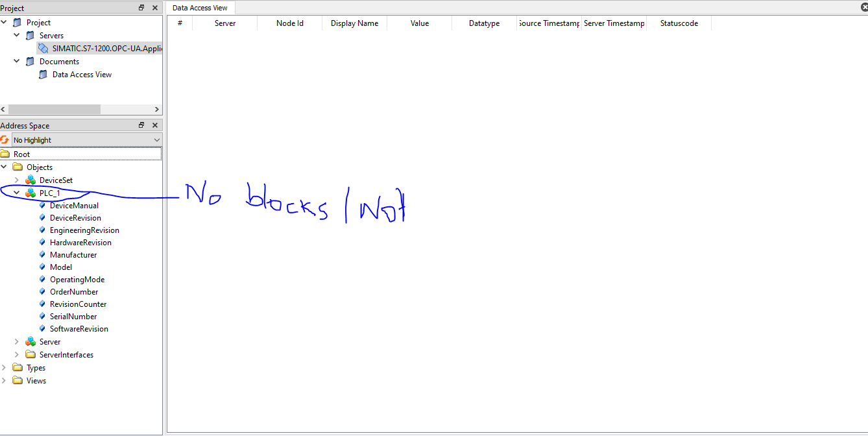The height and width of the screenshot is (436, 868).
Task: Click the DeviceSet object icon
Action: 30,180
